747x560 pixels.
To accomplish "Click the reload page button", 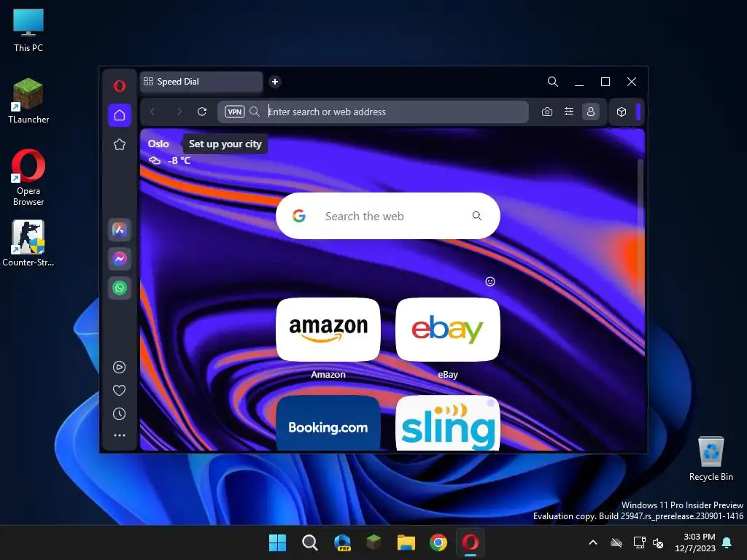I will pyautogui.click(x=202, y=112).
